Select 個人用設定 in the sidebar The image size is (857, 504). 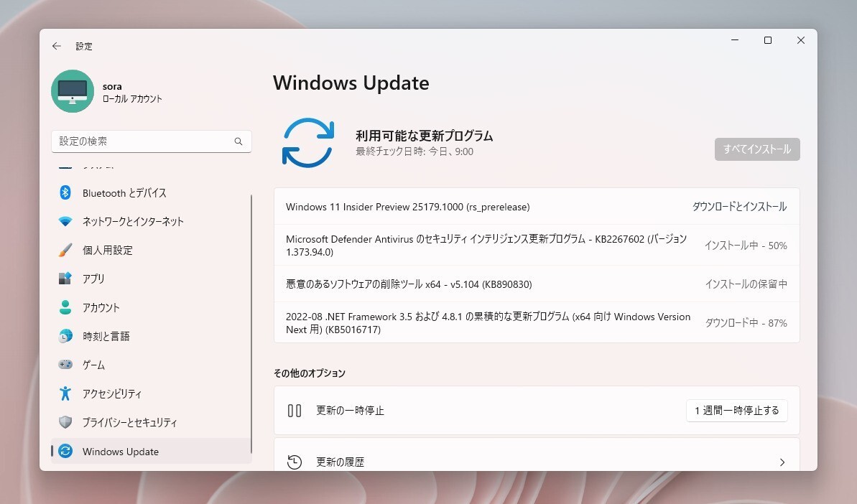(152, 250)
